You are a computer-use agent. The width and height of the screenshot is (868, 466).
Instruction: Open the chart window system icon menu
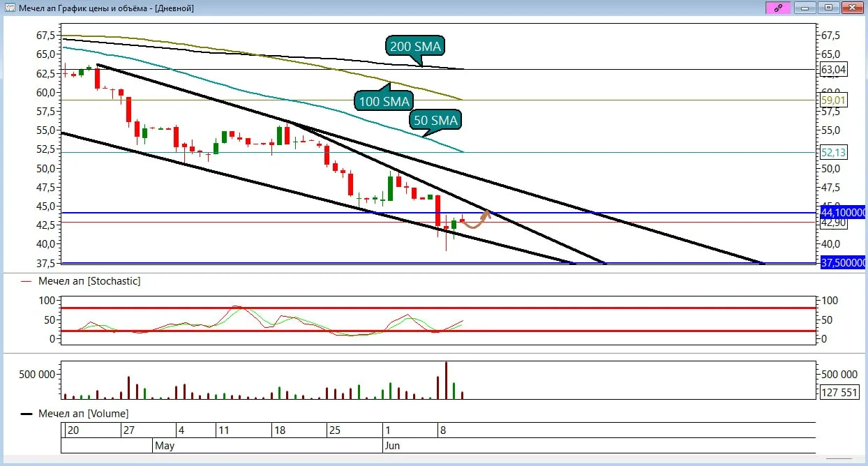point(10,8)
